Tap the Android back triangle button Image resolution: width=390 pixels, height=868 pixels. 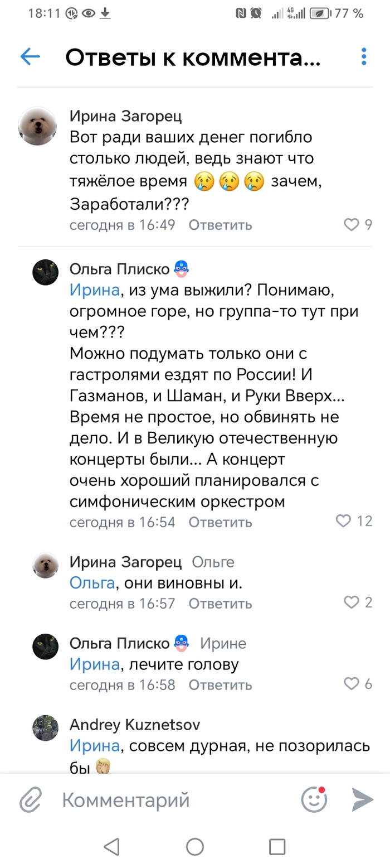click(112, 847)
